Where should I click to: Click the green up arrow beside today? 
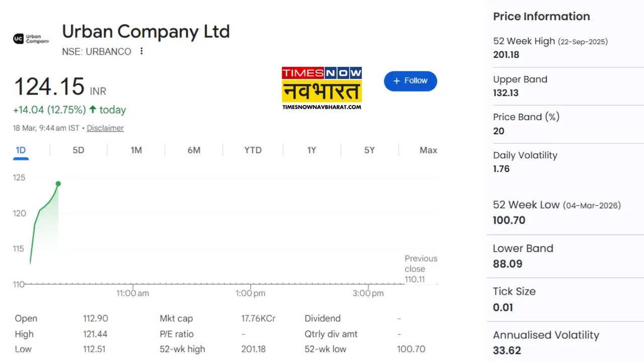click(x=93, y=110)
